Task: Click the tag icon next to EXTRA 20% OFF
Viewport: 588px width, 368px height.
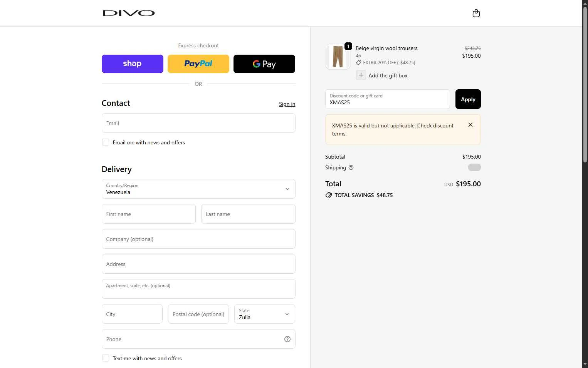Action: 358,62
